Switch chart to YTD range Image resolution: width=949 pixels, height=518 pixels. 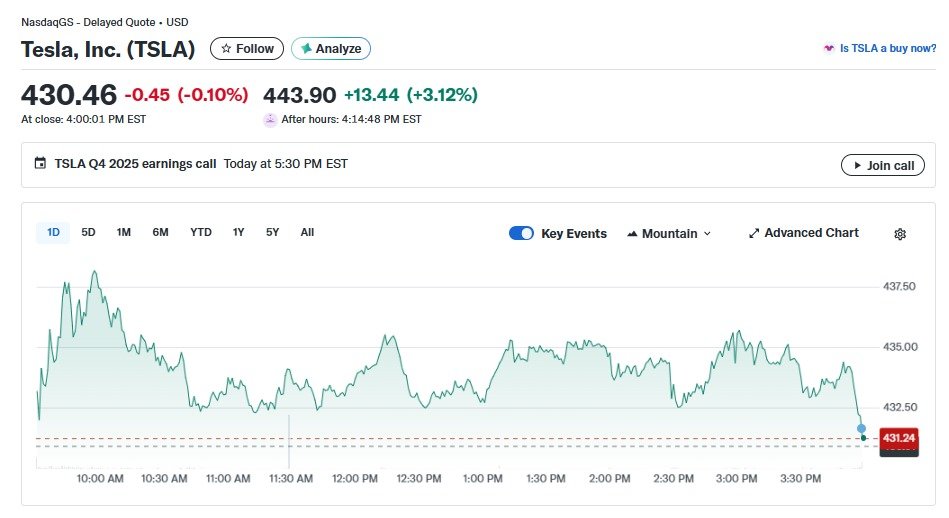(x=201, y=233)
